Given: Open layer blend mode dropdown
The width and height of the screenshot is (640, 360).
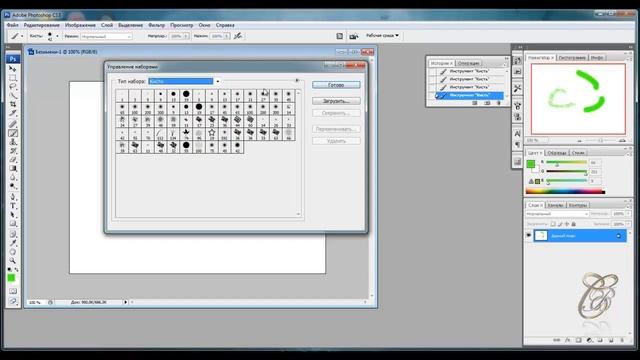Looking at the screenshot, I should (x=557, y=214).
